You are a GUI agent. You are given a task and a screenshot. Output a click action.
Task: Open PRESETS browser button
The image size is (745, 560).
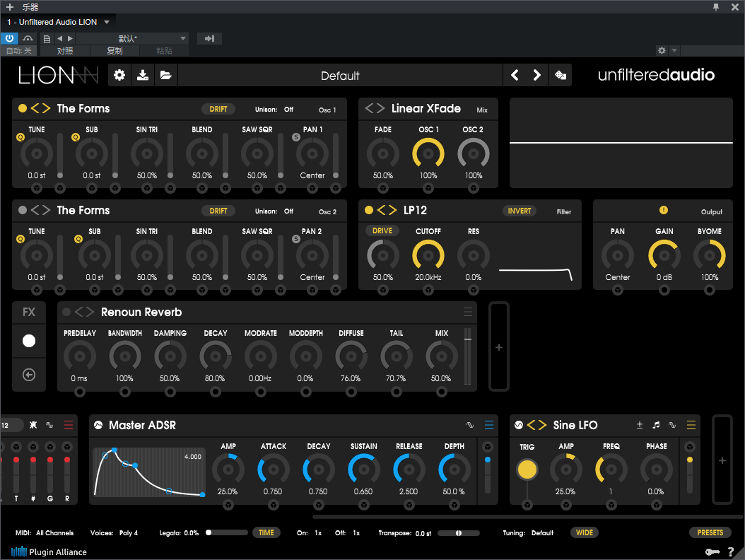pos(710,532)
